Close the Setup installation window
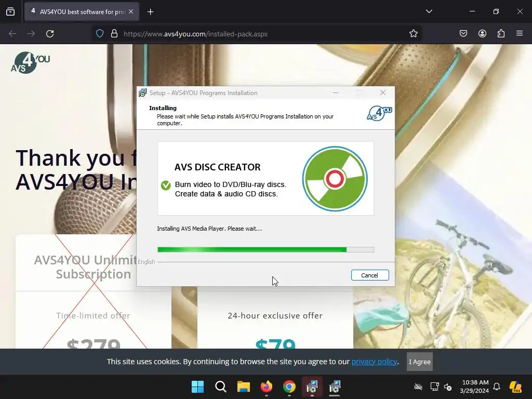Image resolution: width=532 pixels, height=399 pixels. click(x=383, y=92)
